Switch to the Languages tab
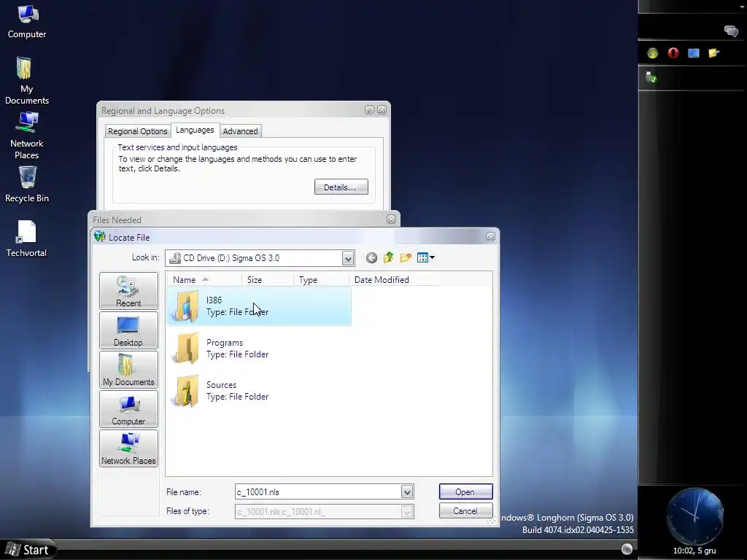This screenshot has width=747, height=560. (x=195, y=130)
